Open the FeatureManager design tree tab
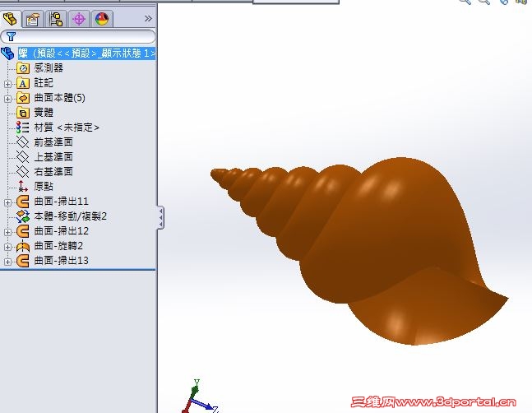 (10, 19)
